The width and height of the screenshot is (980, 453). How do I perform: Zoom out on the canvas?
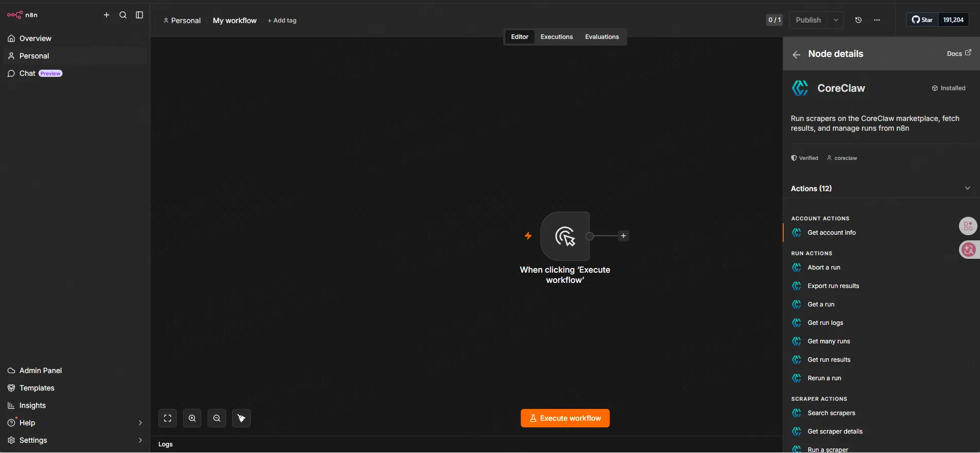tap(217, 418)
